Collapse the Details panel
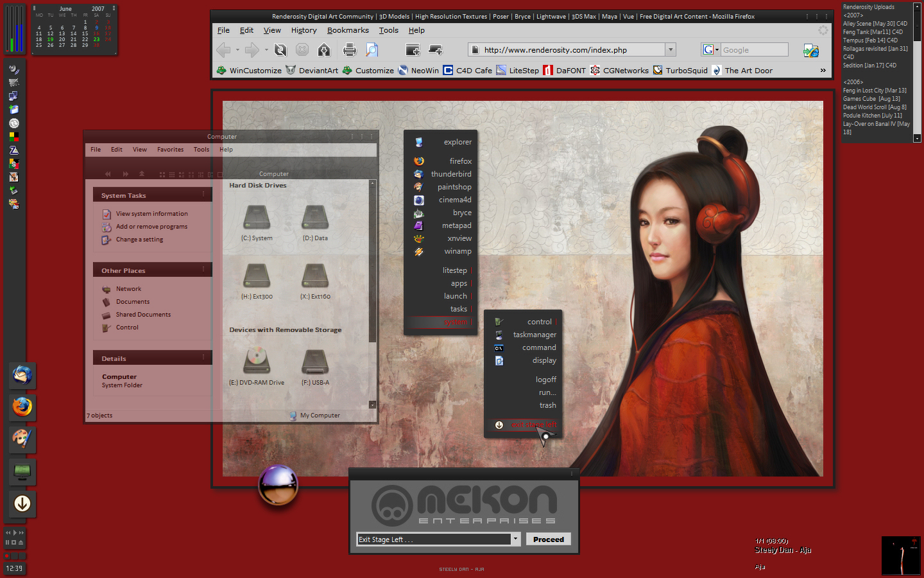This screenshot has height=578, width=924. click(203, 357)
